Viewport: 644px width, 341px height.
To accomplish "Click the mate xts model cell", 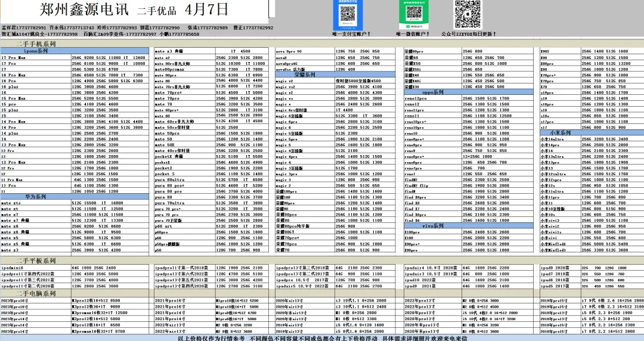I will [x=36, y=203].
